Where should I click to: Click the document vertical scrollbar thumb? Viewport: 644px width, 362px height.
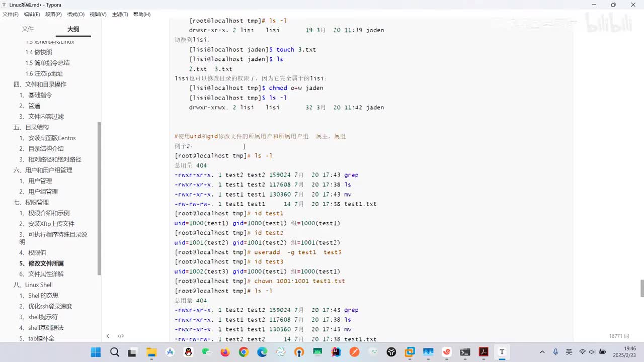[x=642, y=289]
